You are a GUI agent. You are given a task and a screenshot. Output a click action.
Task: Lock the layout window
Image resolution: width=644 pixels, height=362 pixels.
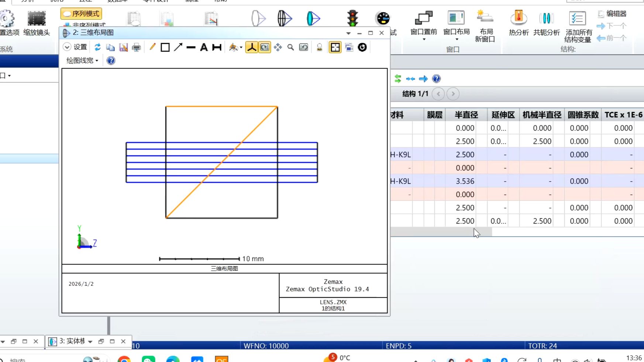(x=320, y=47)
